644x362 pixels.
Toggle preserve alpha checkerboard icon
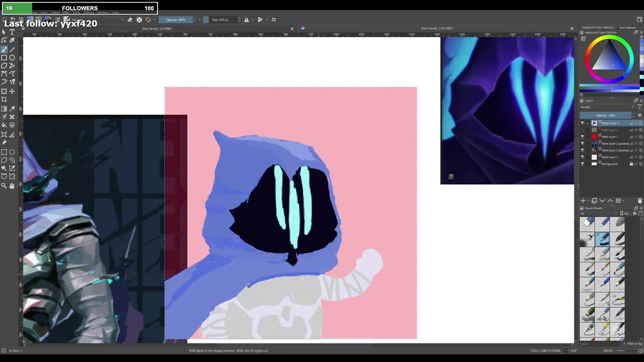tap(139, 20)
